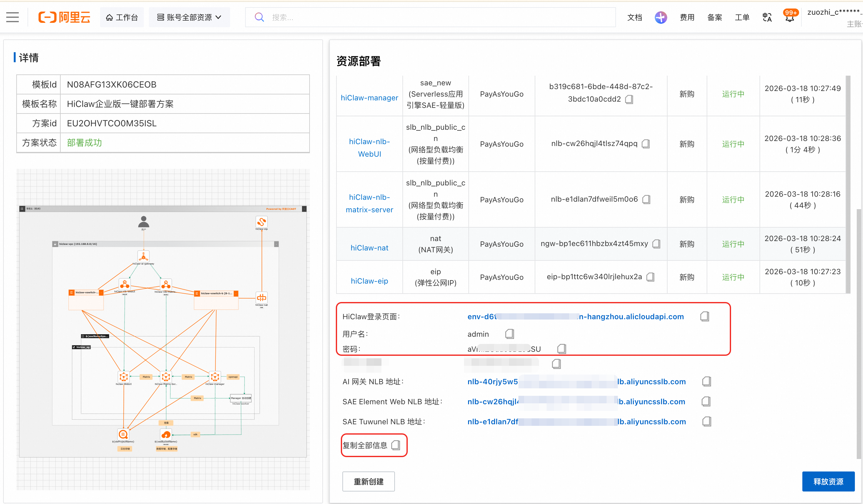
Task: Copy the AI 网关 NLB 地址
Action: (706, 381)
